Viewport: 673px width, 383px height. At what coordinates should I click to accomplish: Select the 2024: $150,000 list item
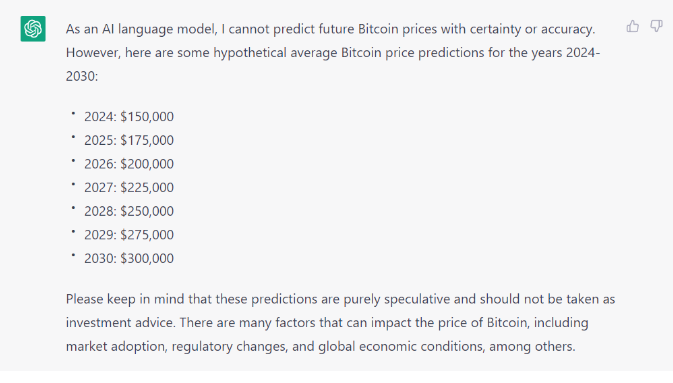[x=129, y=116]
